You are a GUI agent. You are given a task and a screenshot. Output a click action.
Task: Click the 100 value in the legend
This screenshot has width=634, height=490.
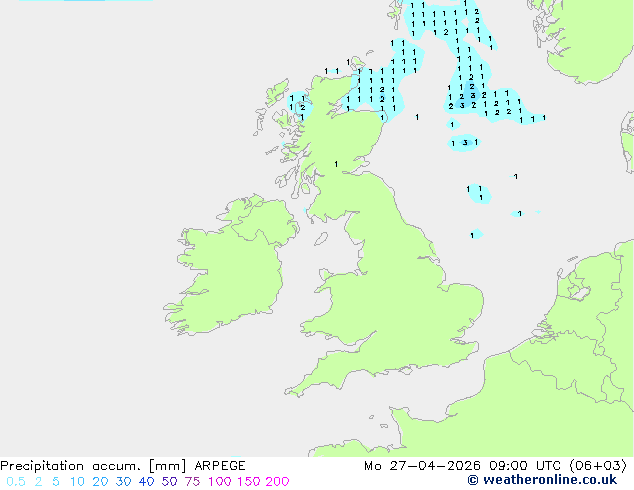click(x=220, y=482)
